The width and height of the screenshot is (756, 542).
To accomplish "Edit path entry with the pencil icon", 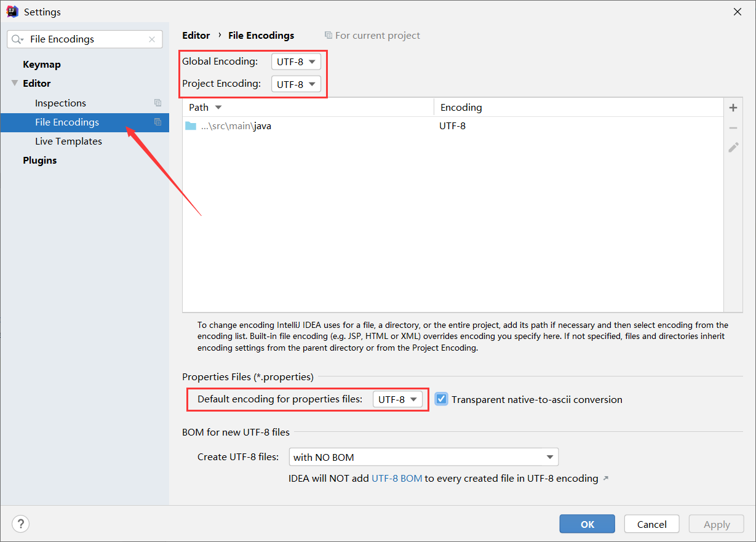I will (x=733, y=148).
